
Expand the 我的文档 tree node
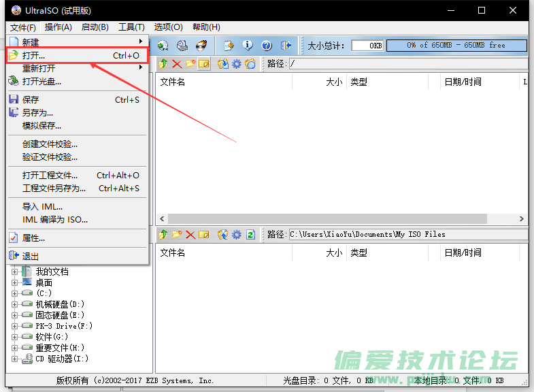(14, 272)
